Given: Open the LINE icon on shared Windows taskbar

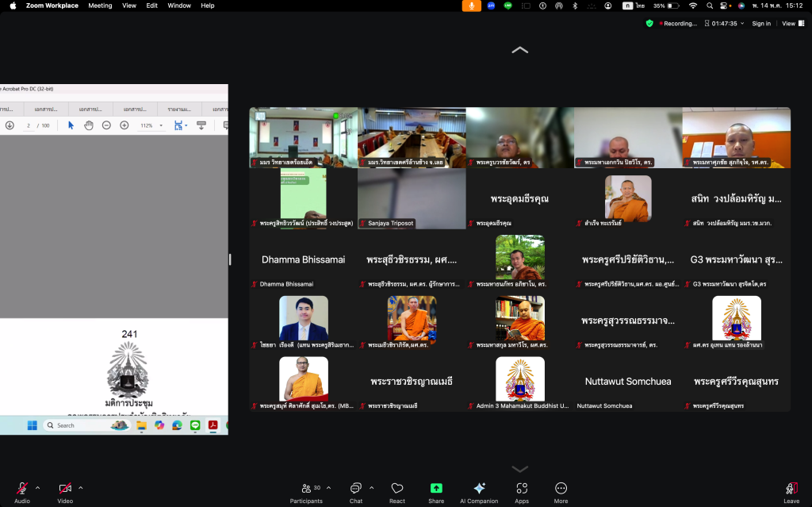Looking at the screenshot, I should click(195, 425).
